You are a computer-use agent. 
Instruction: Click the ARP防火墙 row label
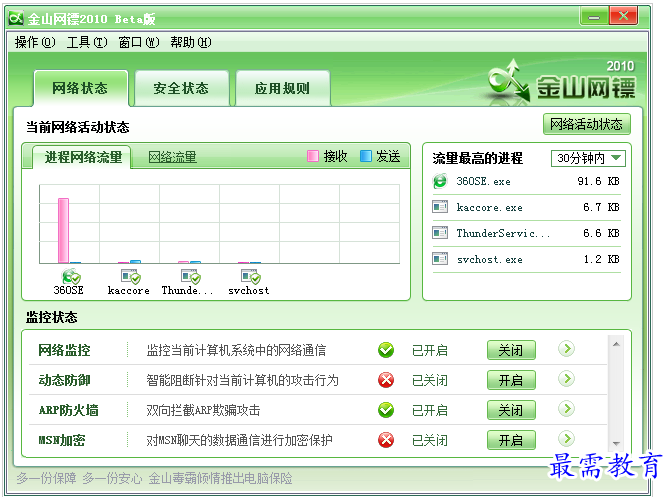(68, 410)
